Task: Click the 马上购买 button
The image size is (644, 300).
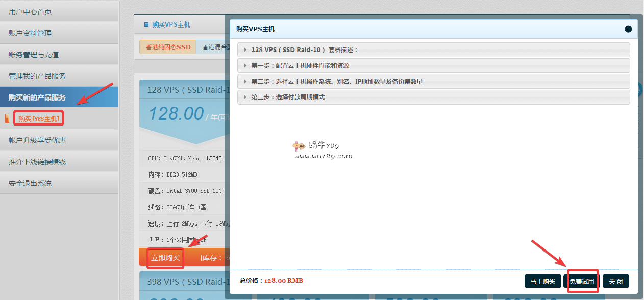Action: (x=542, y=281)
